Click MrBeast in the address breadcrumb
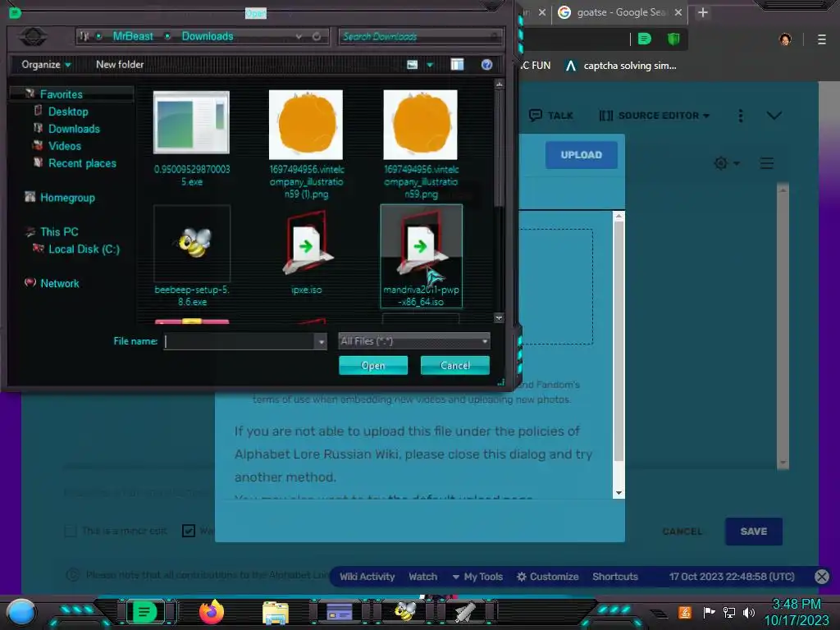 coord(133,36)
